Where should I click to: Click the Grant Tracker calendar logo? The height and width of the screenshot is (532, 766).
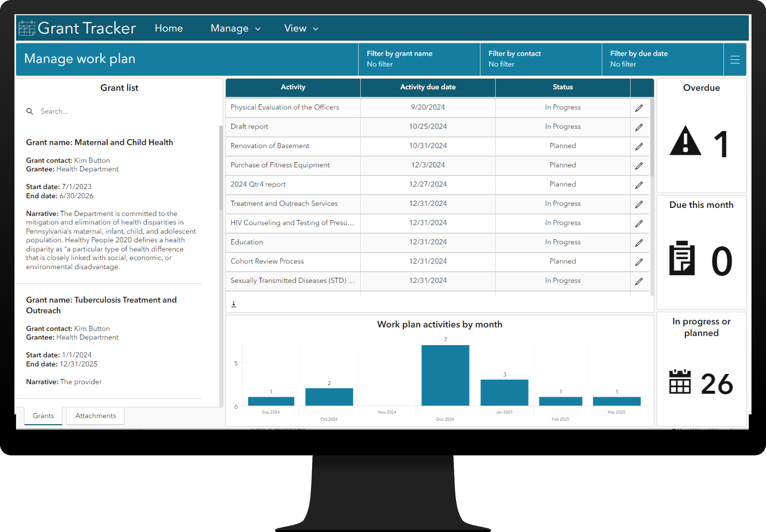pos(27,28)
